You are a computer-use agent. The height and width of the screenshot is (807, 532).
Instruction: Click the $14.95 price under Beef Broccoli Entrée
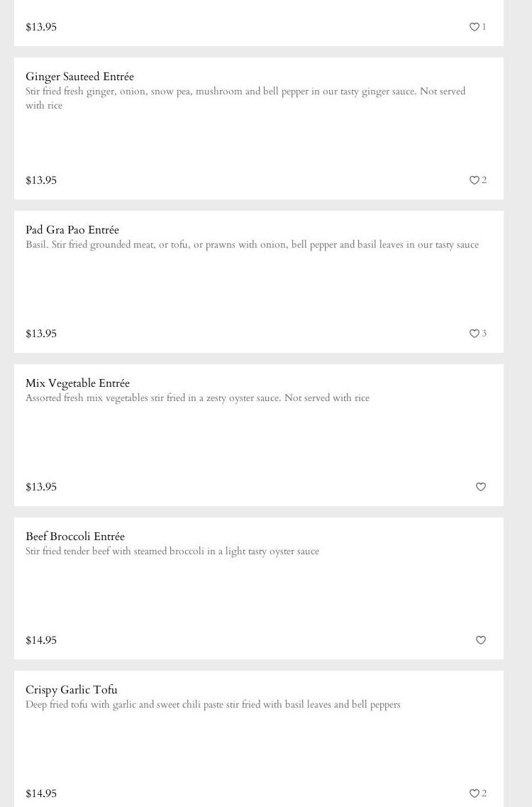point(41,640)
